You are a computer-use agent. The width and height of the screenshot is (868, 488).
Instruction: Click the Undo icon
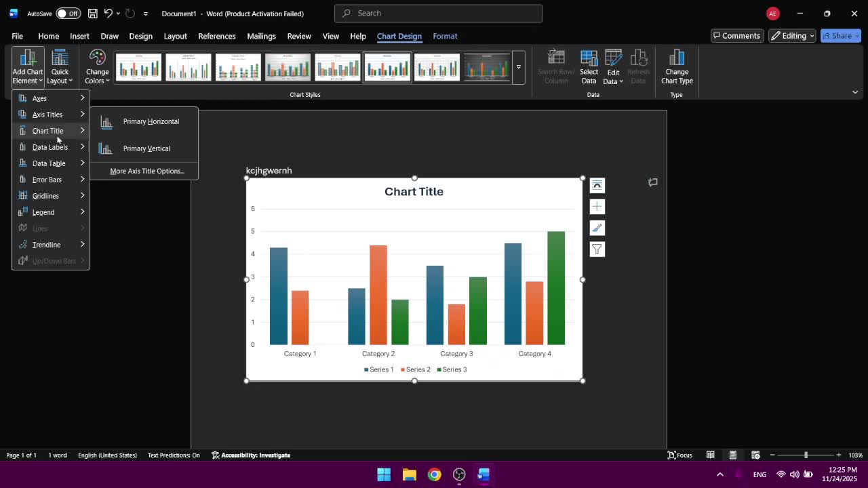108,14
